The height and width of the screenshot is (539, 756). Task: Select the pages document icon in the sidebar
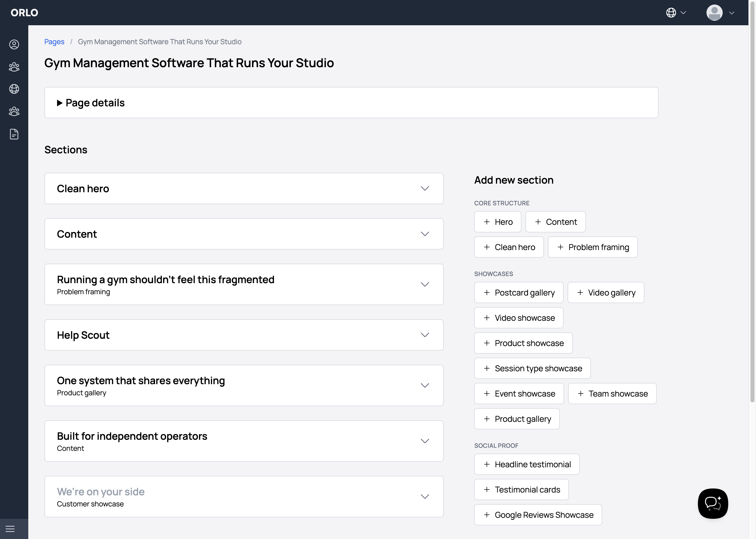[x=14, y=134]
